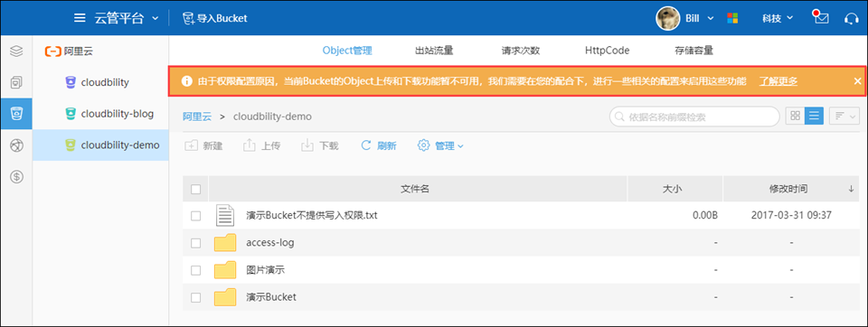Click the 阿里云 orange logo icon
The image size is (868, 327).
(52, 51)
